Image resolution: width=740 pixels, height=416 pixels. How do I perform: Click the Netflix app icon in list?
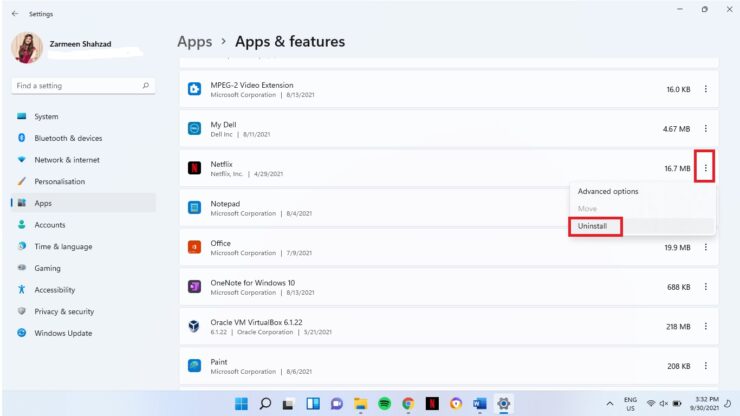tap(194, 168)
